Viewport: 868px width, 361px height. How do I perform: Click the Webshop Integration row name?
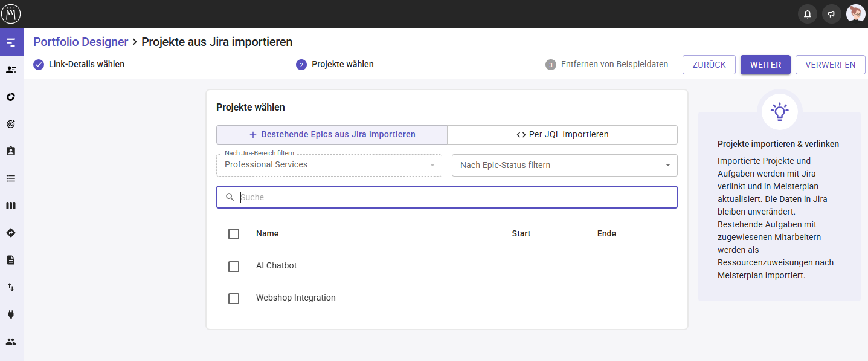tap(296, 298)
